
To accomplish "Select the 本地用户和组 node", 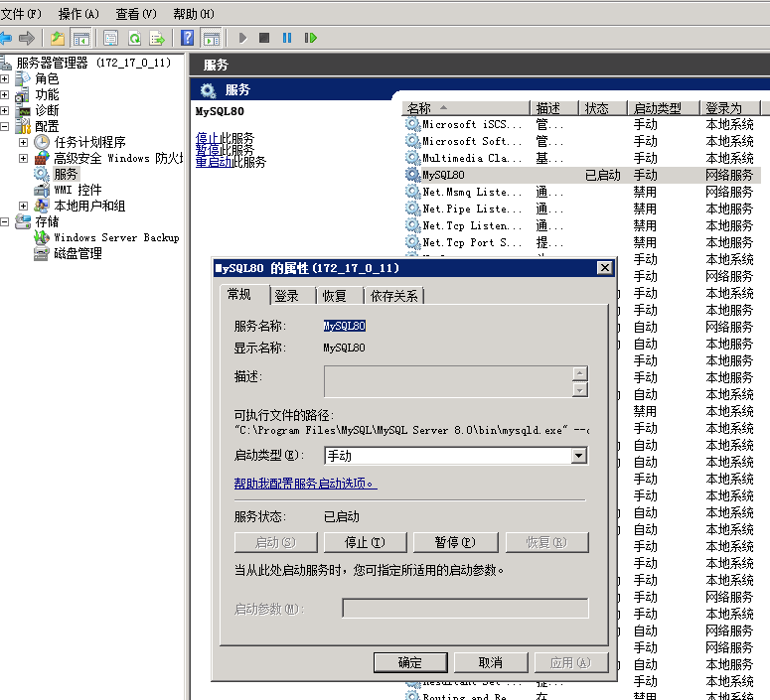I will pos(89,206).
